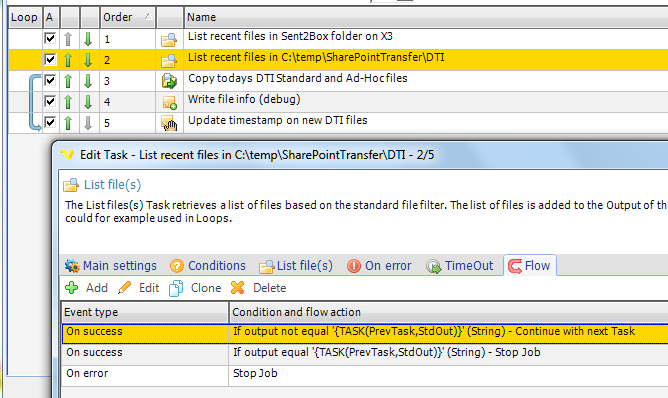Click list-files icon in highlighted row 2
The image size is (668, 398).
[169, 61]
